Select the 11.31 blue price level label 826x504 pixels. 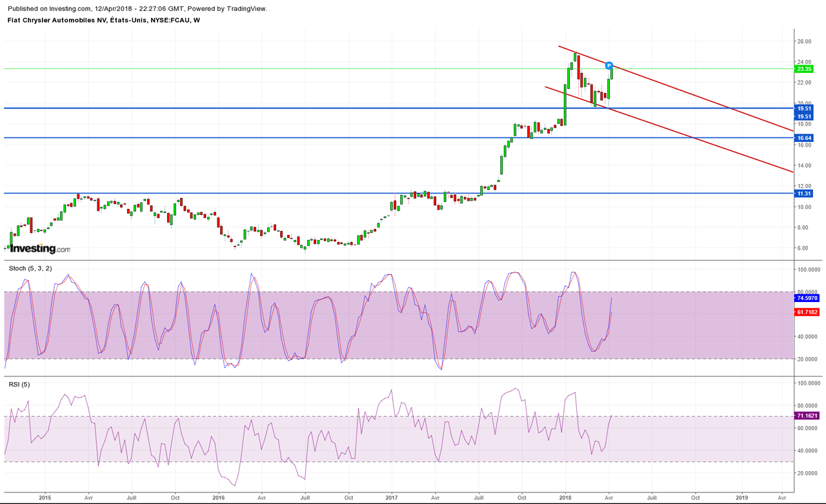click(x=804, y=193)
